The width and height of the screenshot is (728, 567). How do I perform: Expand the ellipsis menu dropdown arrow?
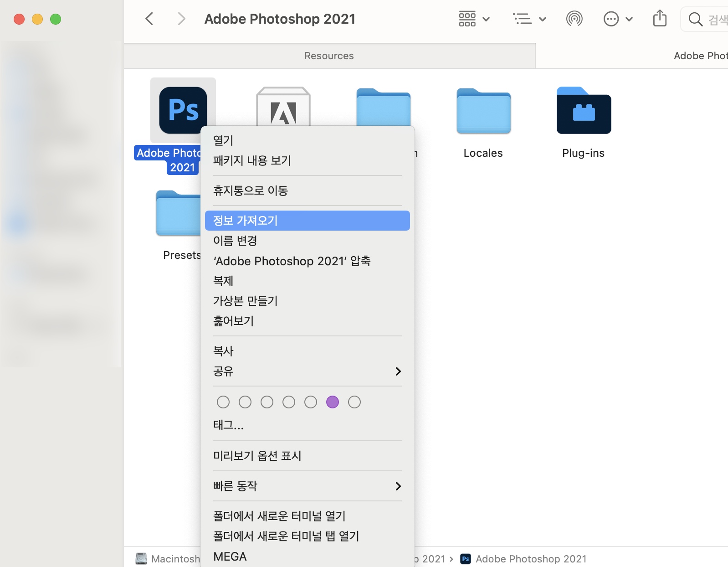[x=629, y=19]
